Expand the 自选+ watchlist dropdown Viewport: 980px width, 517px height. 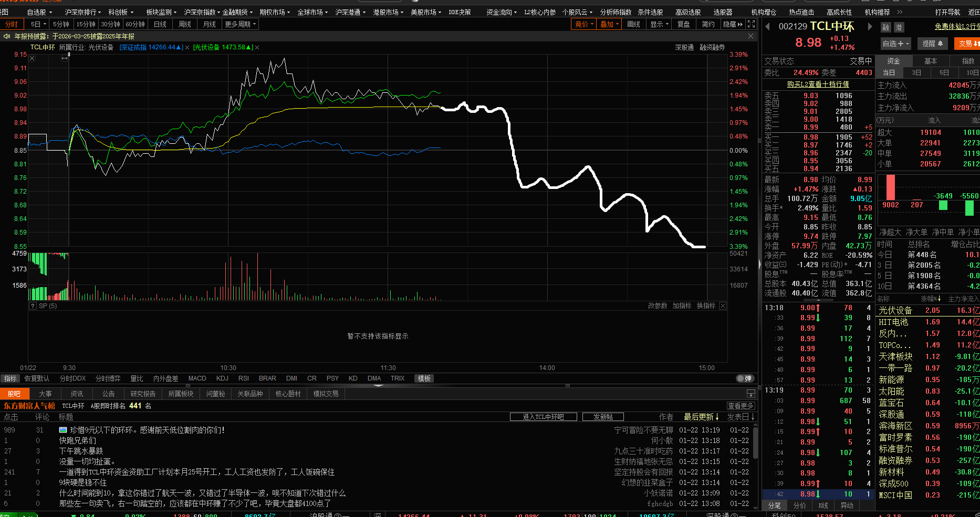(x=896, y=44)
